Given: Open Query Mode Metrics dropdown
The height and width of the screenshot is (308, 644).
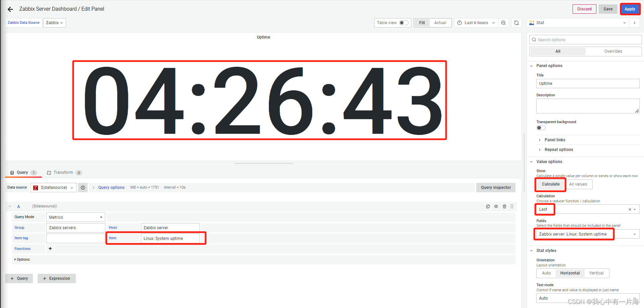Looking at the screenshot, I should click(76, 217).
